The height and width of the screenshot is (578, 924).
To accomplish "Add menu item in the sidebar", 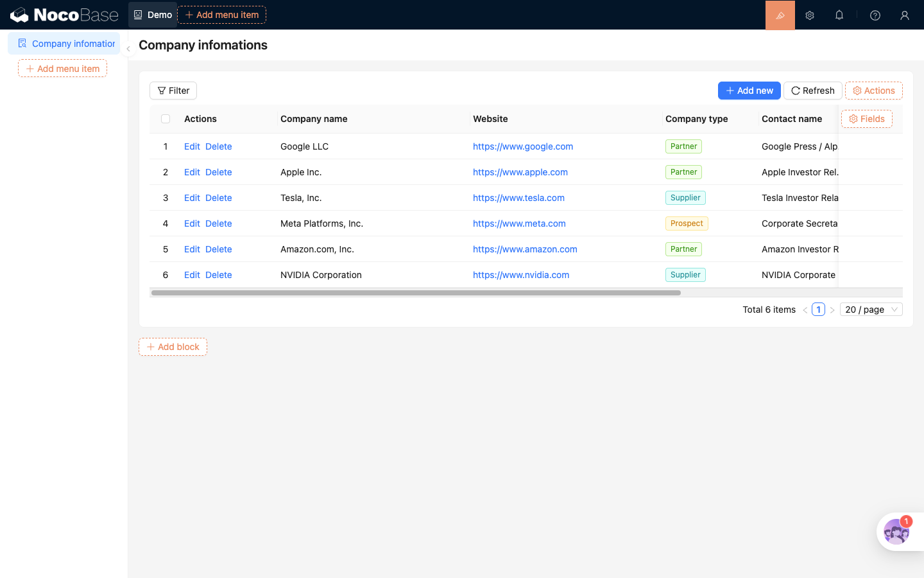I will 62,69.
